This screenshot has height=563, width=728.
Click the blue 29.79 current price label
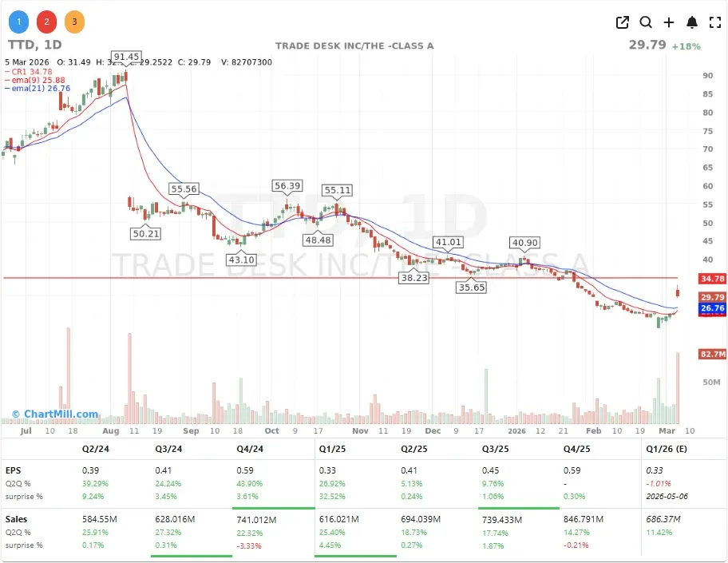pyautogui.click(x=710, y=296)
